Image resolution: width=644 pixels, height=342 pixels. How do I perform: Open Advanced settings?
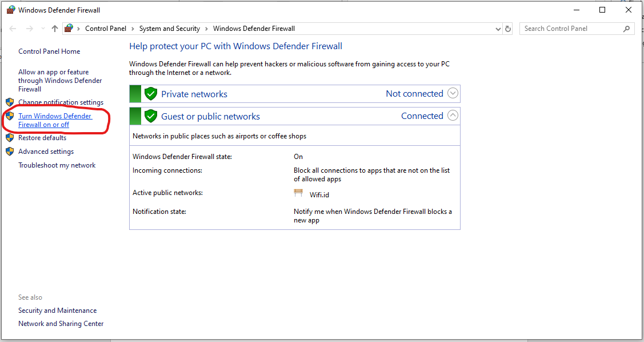tap(46, 151)
